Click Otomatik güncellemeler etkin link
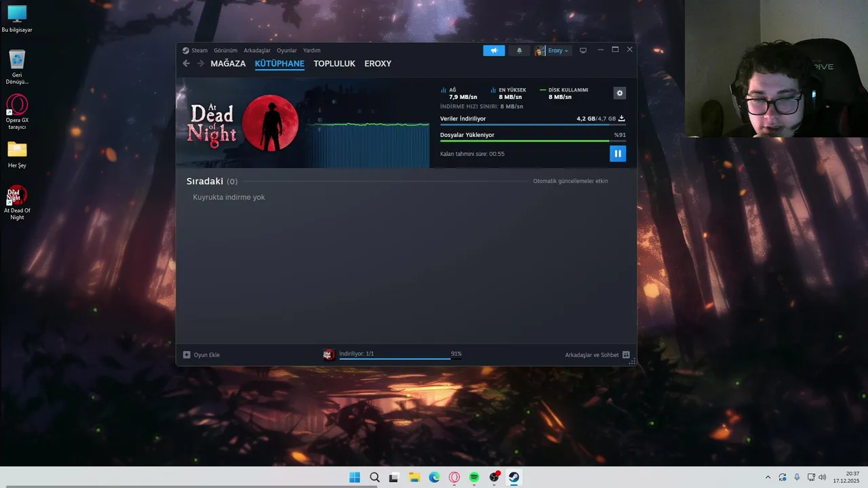This screenshot has height=488, width=868. [570, 181]
